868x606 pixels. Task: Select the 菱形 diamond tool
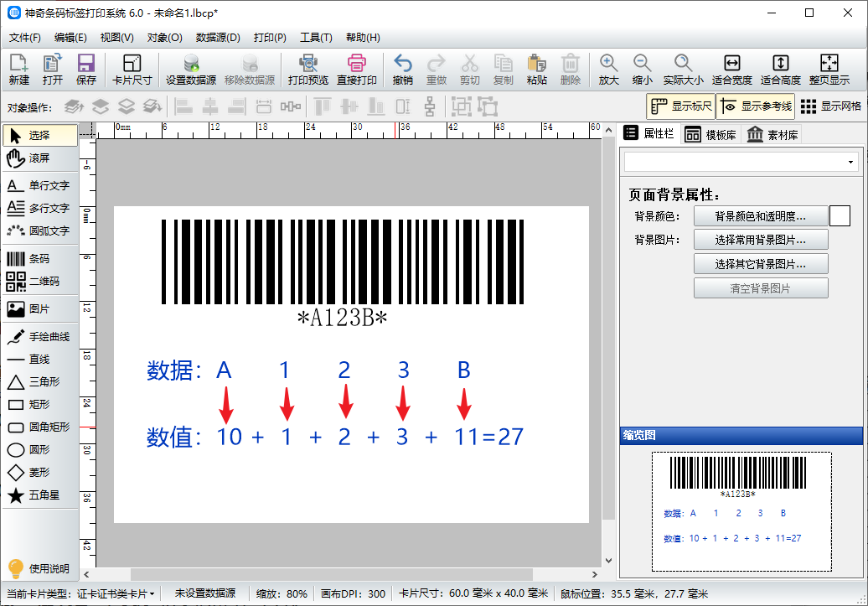click(40, 473)
